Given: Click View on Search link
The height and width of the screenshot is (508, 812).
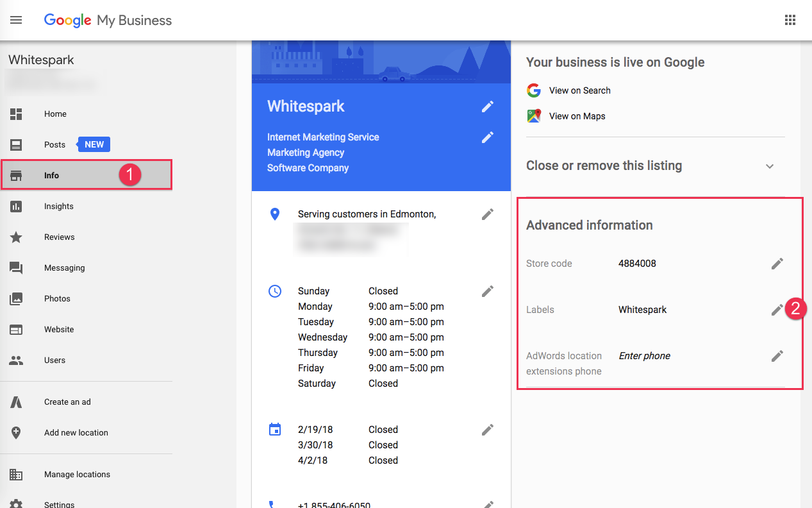Looking at the screenshot, I should 579,90.
